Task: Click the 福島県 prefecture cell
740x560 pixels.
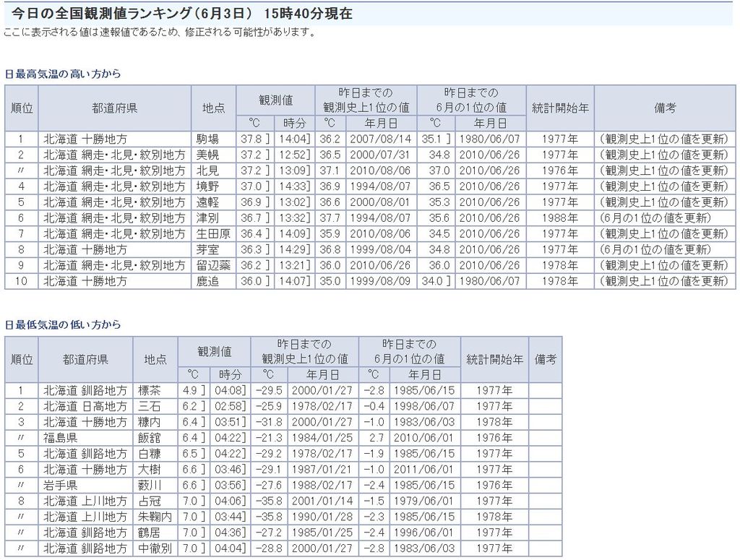Action: coord(60,438)
